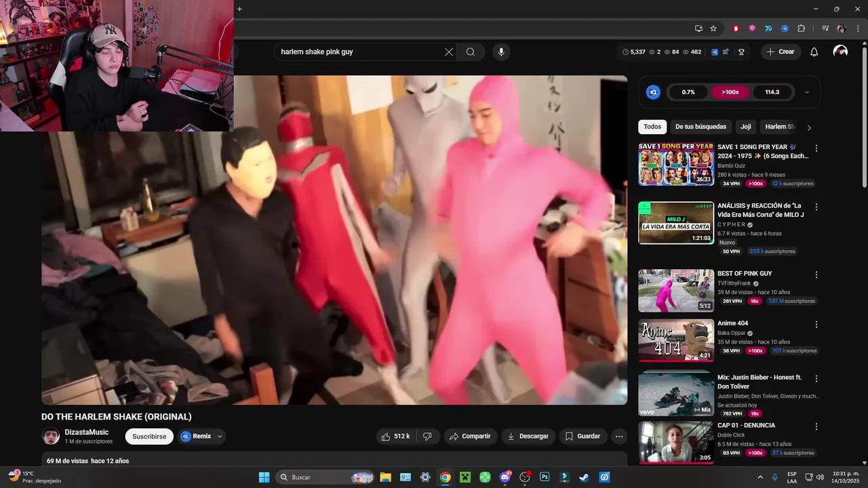Click the Suscribirse button
The width and height of the screenshot is (868, 488).
[149, 436]
